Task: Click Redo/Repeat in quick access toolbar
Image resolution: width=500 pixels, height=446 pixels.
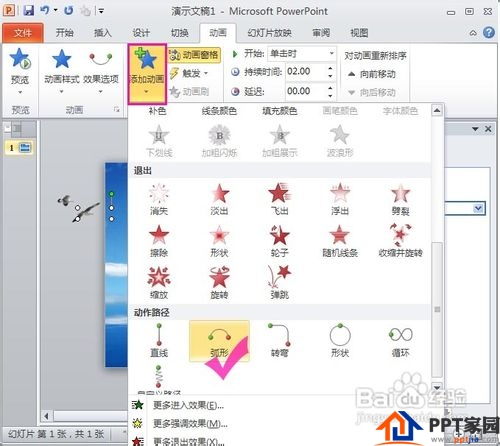Action: coord(68,11)
